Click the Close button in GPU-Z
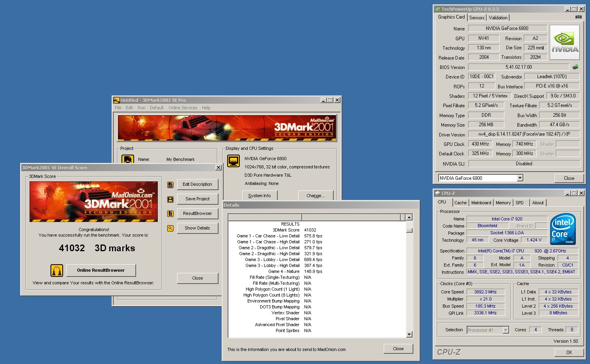 [569, 178]
